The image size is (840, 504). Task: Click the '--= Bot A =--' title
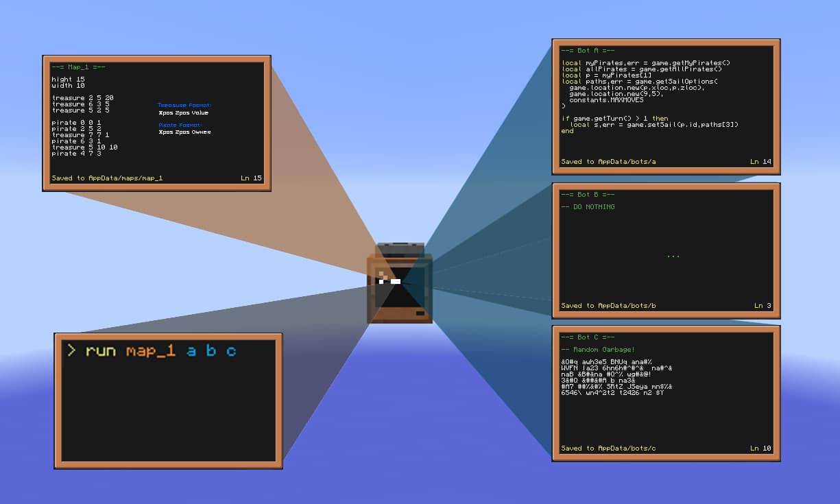588,51
